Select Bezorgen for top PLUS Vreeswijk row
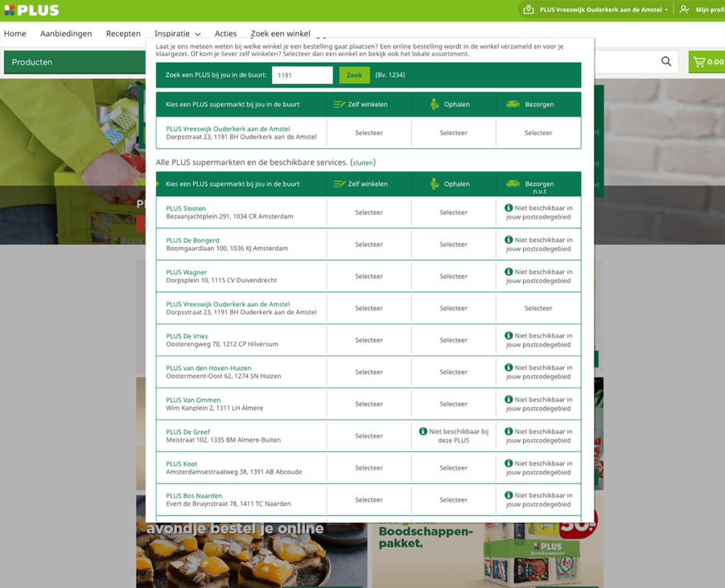 coord(538,132)
